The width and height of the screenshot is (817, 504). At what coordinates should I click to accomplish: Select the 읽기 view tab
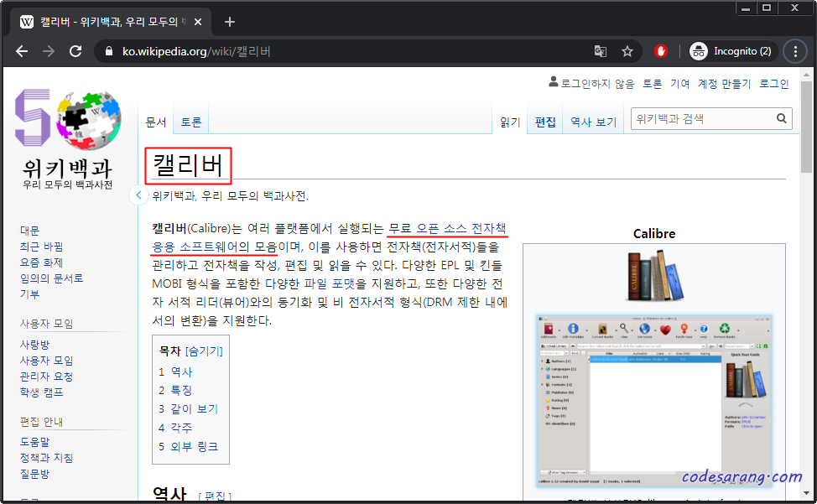(x=510, y=122)
